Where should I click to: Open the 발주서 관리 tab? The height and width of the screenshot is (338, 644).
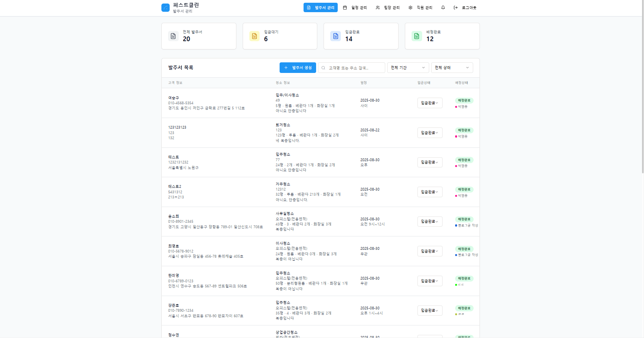(x=320, y=7)
